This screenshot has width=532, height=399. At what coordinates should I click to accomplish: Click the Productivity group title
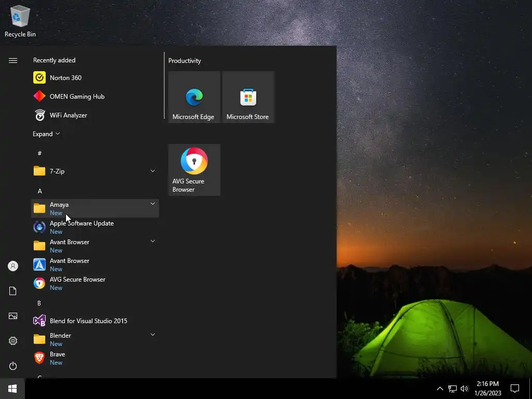(184, 61)
